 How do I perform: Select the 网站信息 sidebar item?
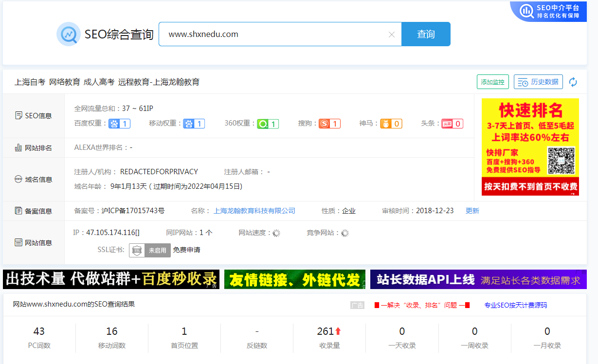click(34, 243)
